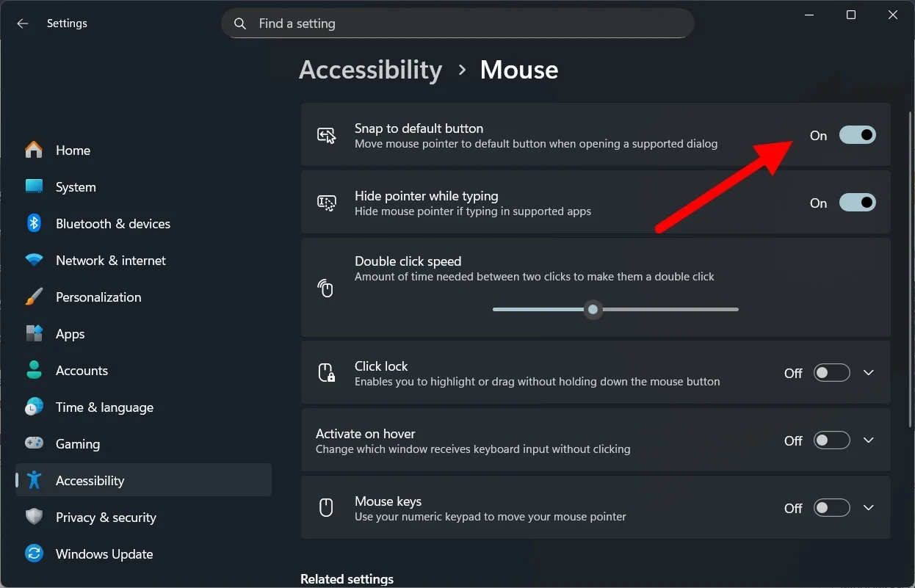Click the Snap to default button pointer icon

tap(327, 135)
